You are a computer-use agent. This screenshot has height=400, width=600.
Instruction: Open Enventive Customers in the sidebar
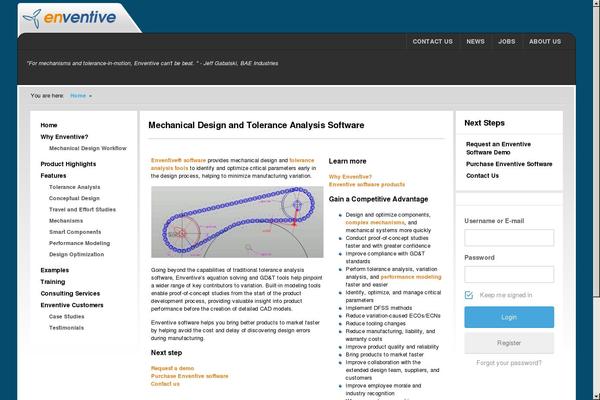point(72,305)
